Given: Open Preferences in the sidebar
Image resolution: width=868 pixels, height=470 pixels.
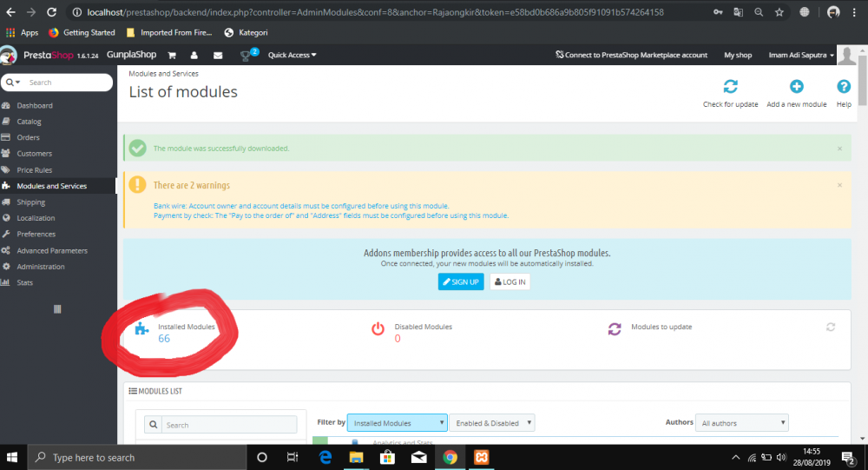Looking at the screenshot, I should pos(36,235).
